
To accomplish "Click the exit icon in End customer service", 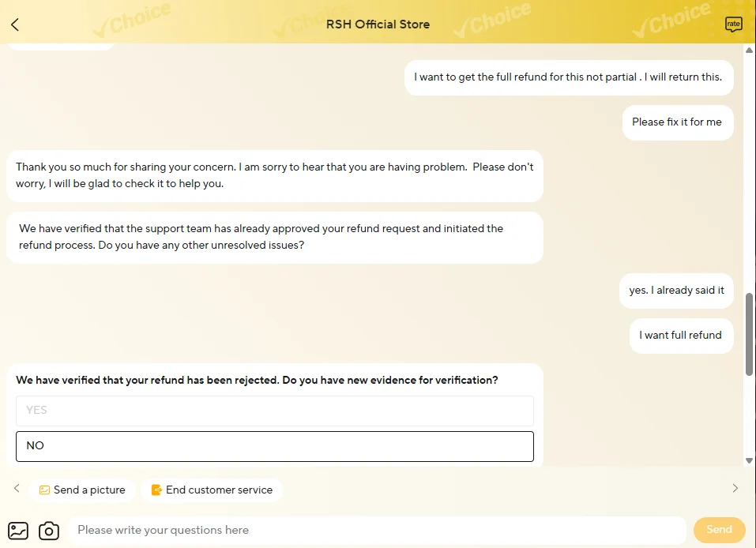I will coord(156,490).
